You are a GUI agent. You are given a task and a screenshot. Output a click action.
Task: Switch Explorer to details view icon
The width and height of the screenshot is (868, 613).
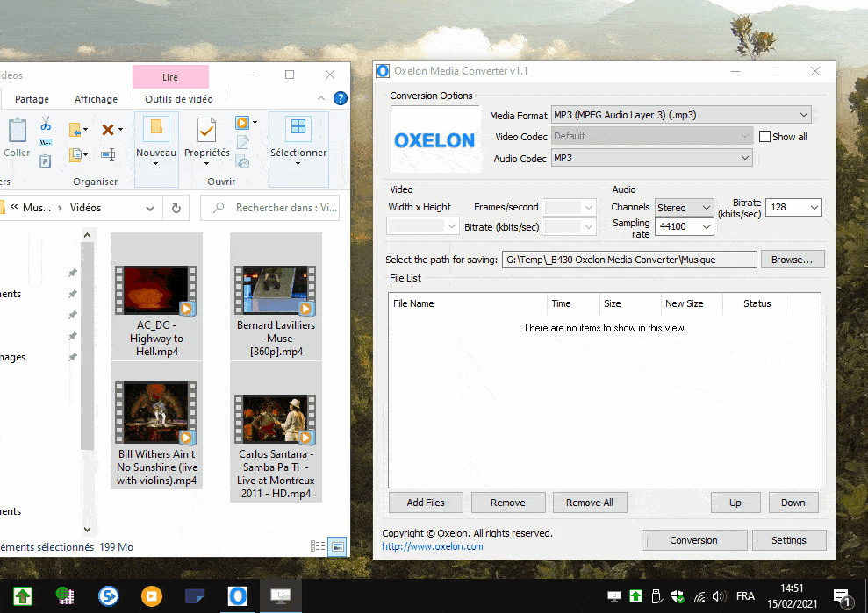coord(318,546)
